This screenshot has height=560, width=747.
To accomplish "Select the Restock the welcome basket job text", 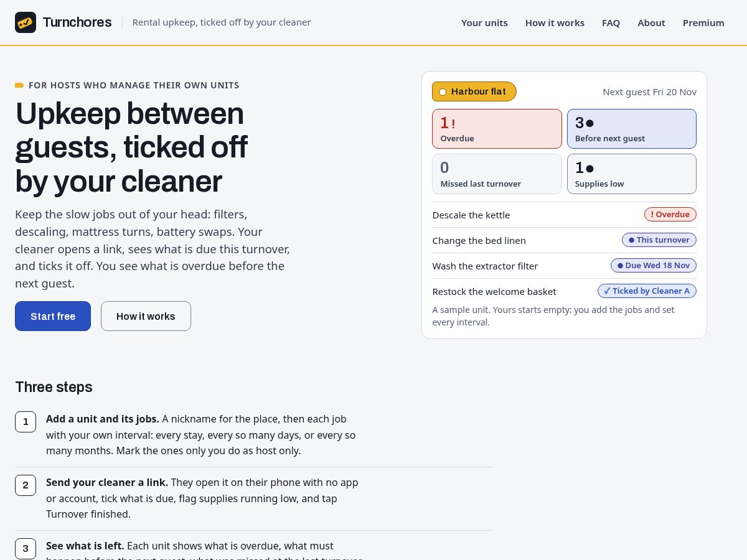I will (494, 292).
